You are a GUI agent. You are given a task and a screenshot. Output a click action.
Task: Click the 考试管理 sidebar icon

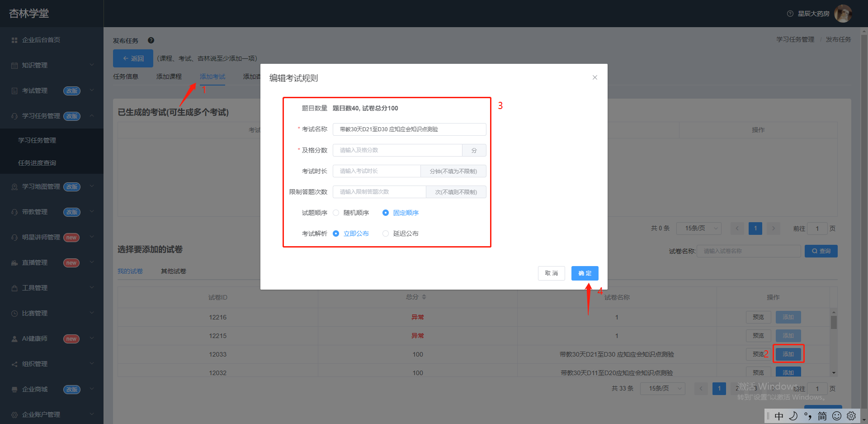coord(14,91)
